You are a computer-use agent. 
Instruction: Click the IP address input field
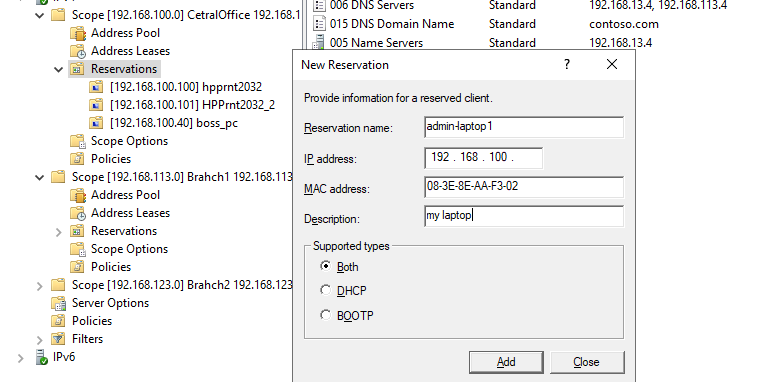[x=483, y=158]
